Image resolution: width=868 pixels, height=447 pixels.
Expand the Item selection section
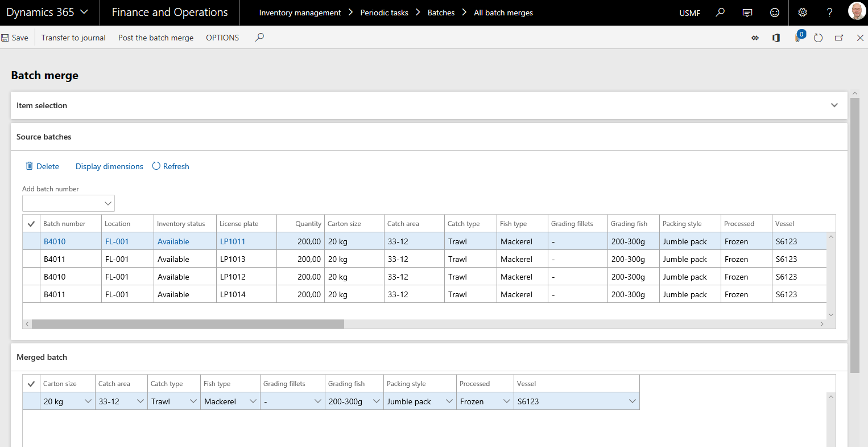834,105
